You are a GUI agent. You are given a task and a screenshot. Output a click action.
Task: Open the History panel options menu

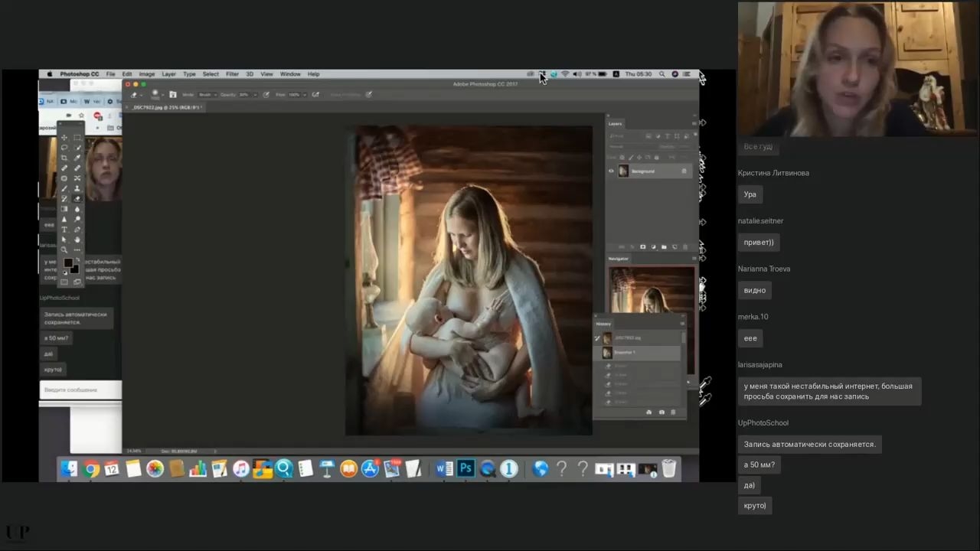(682, 324)
